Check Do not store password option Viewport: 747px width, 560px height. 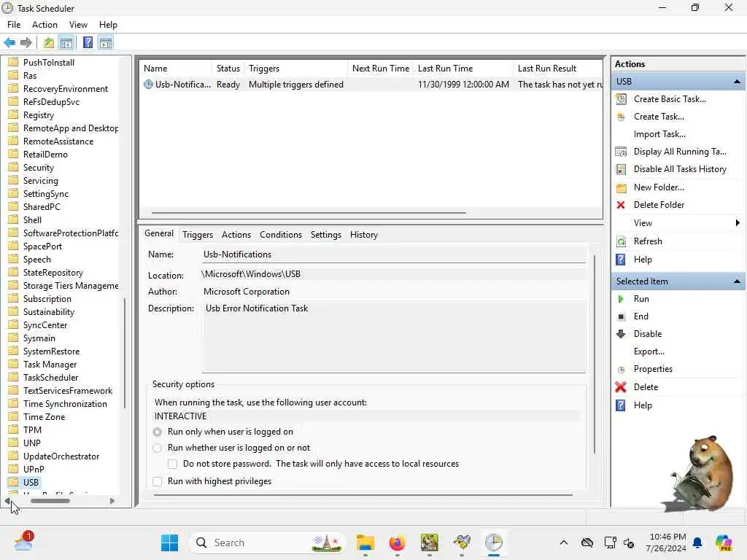[172, 464]
